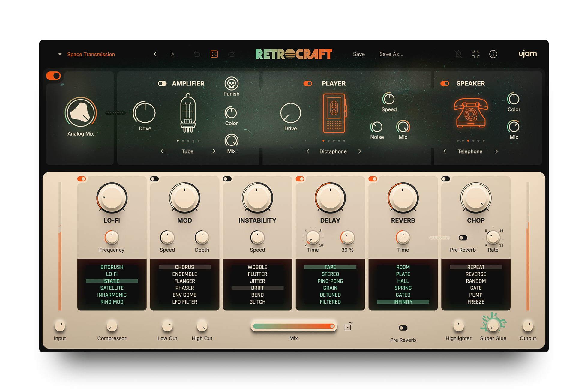Go to next preset

coord(172,54)
